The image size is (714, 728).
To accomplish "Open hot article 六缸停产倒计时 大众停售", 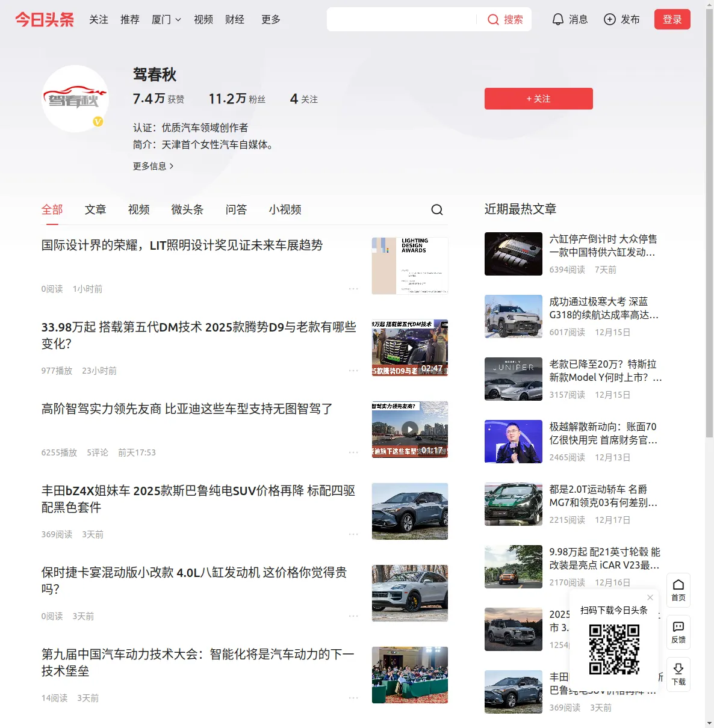I will pos(603,246).
